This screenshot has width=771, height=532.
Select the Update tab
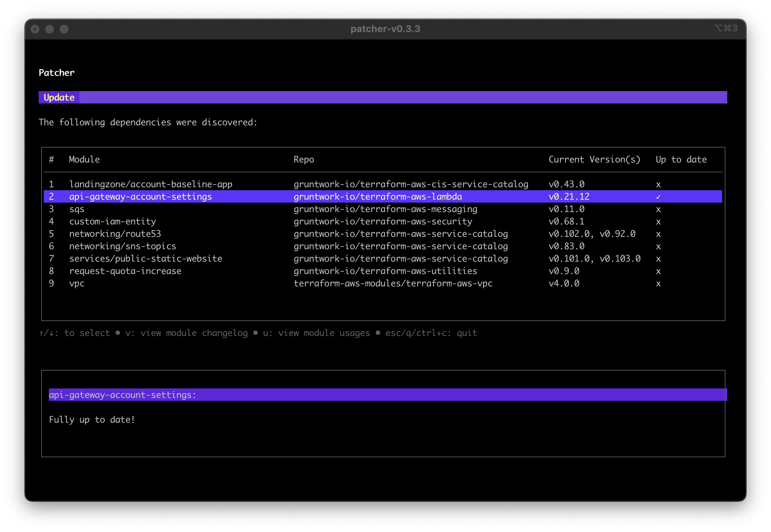pos(59,97)
